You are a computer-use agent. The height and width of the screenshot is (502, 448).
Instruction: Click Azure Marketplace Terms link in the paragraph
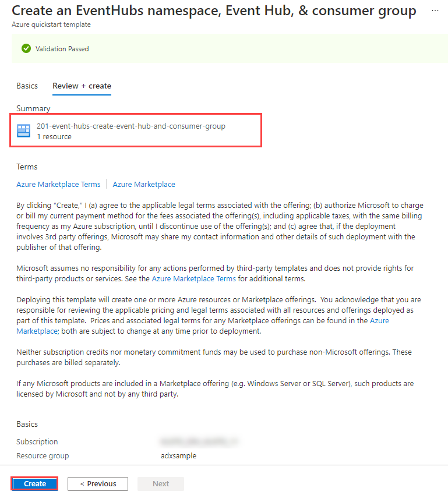(x=194, y=278)
